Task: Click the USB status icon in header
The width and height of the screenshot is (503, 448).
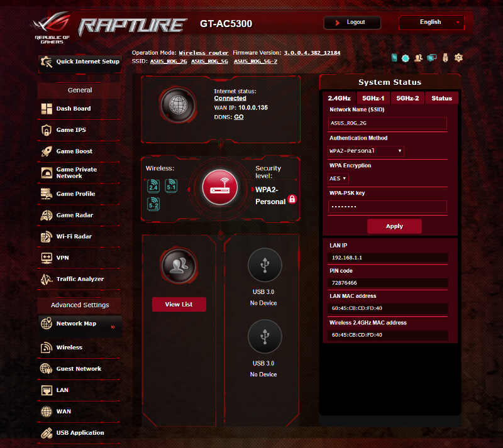Action: (x=445, y=58)
